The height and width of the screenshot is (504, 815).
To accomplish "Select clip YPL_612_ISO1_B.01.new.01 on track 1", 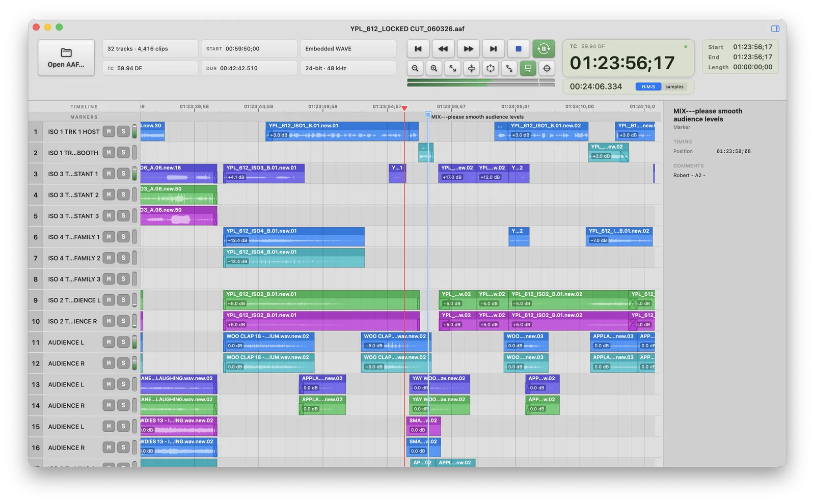I will [x=342, y=131].
